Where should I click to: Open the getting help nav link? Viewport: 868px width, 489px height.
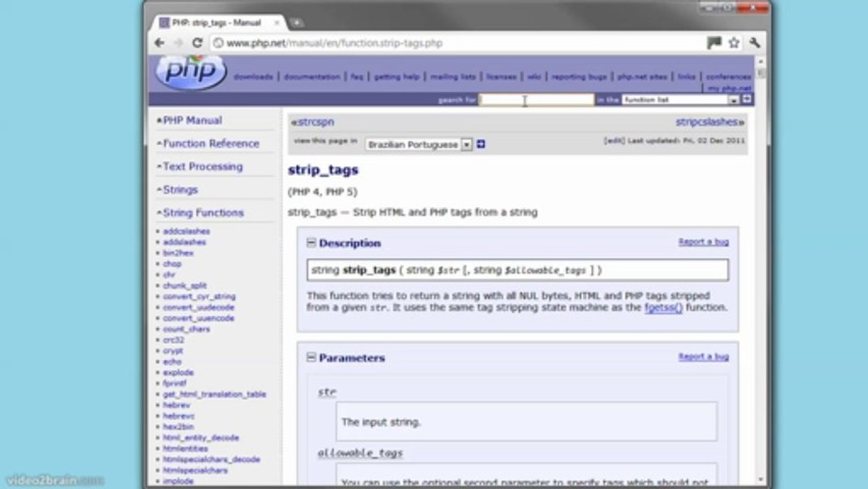click(397, 77)
